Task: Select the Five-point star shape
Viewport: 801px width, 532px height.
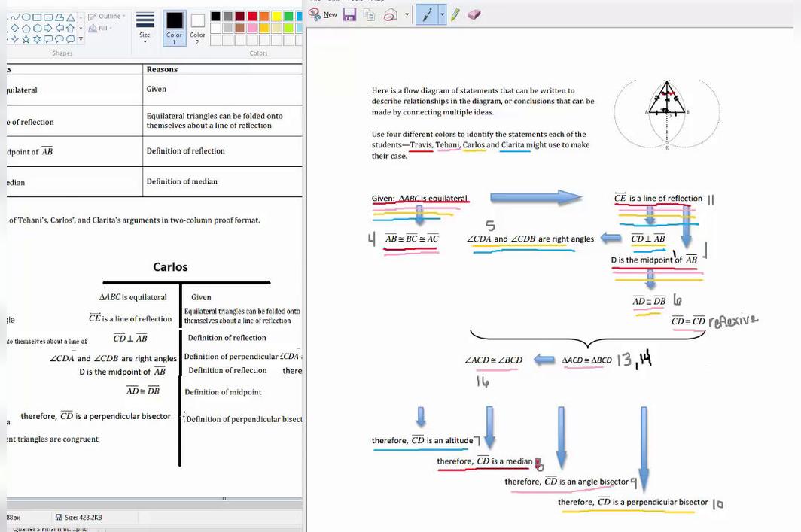Action: tap(26, 39)
